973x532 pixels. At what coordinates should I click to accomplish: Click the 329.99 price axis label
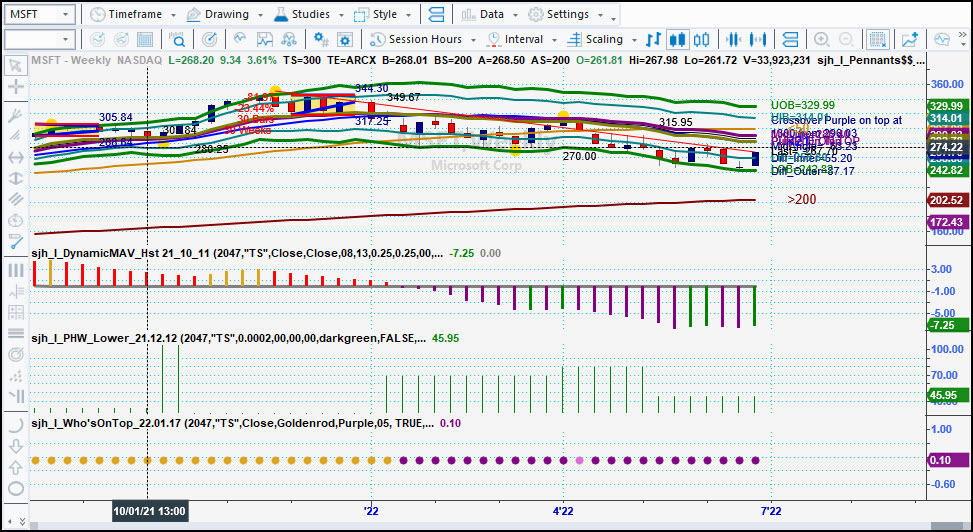[947, 106]
